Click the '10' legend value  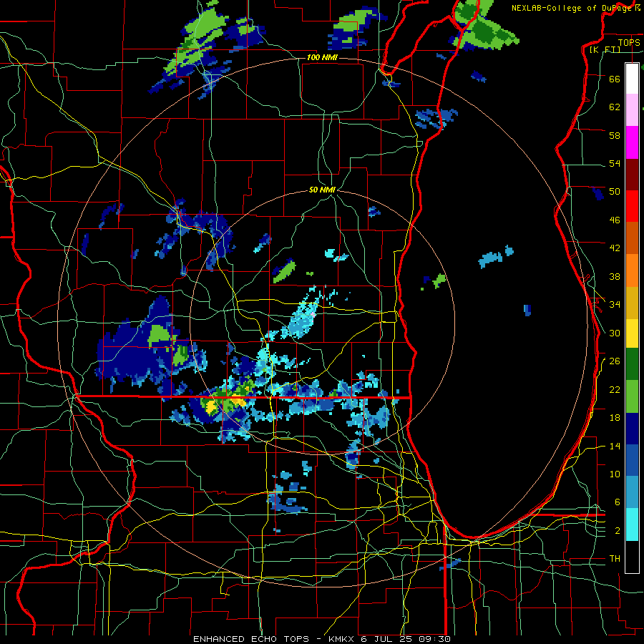(x=615, y=474)
